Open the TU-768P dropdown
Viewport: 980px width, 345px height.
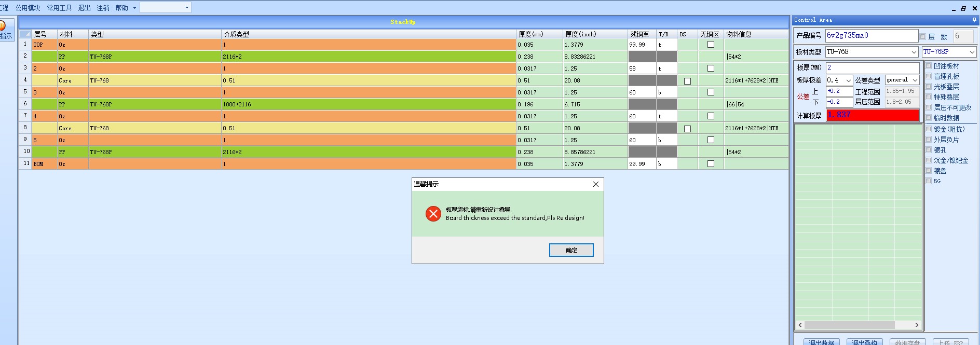(972, 52)
